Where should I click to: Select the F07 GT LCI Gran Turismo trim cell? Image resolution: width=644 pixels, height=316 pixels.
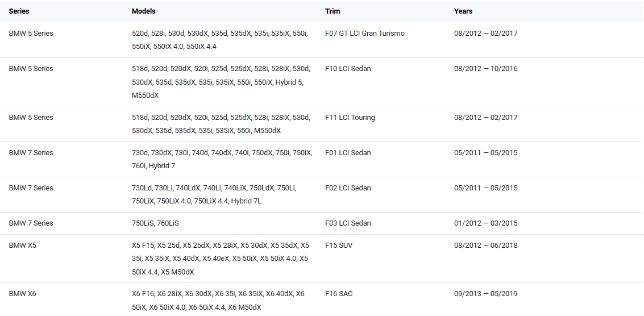click(x=364, y=33)
